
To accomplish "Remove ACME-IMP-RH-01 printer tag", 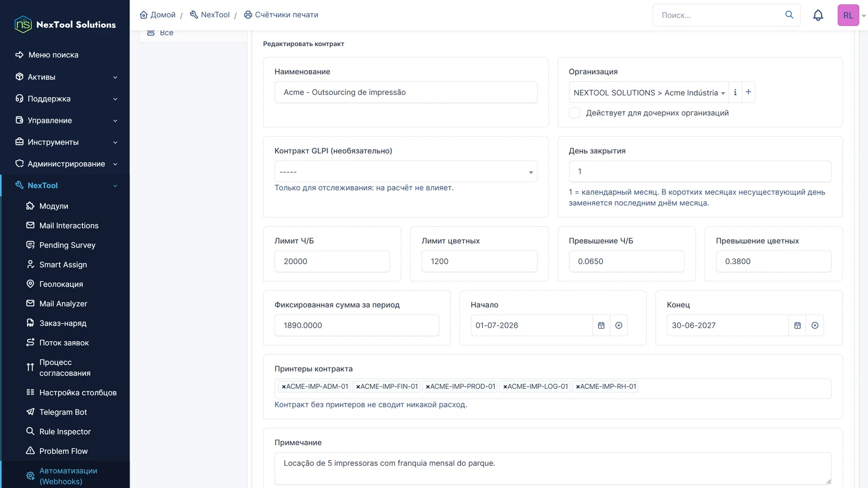I will [578, 387].
